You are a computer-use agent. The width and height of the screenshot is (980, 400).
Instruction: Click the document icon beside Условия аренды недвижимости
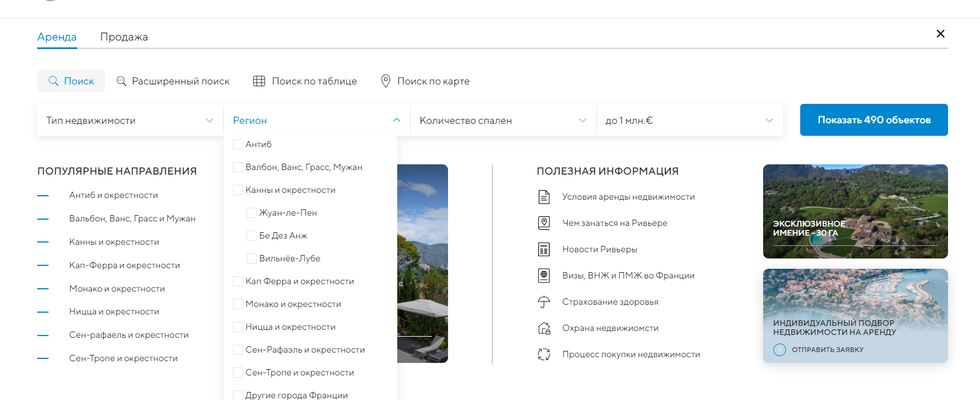(x=544, y=197)
